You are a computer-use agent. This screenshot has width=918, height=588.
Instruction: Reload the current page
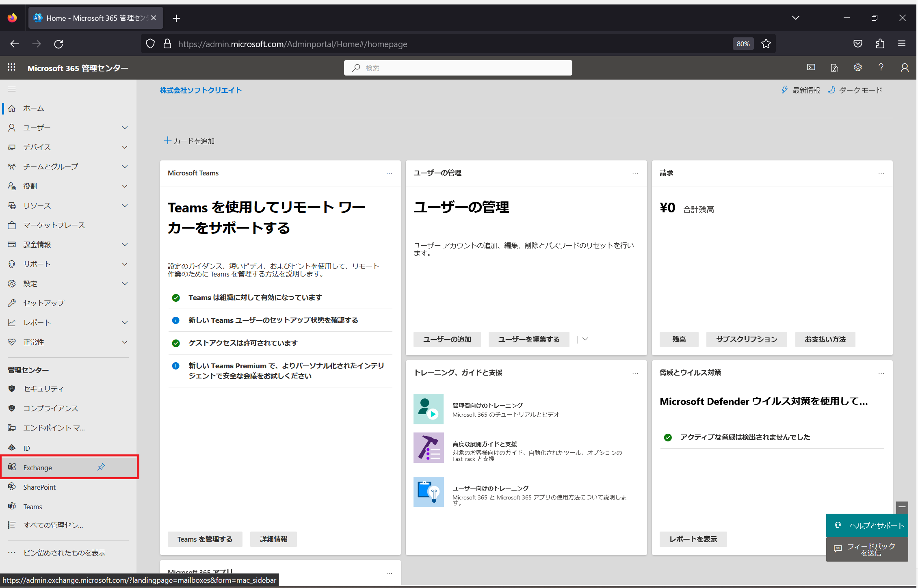pyautogui.click(x=58, y=44)
